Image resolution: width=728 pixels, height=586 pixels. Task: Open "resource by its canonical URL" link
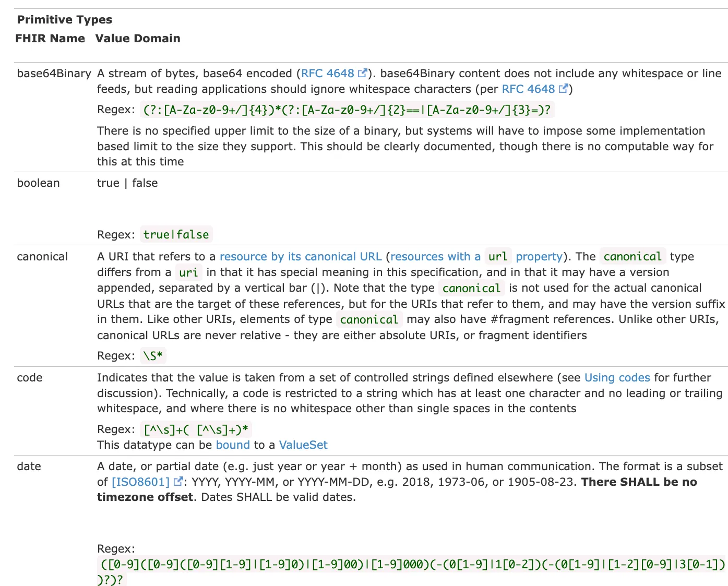(x=300, y=257)
